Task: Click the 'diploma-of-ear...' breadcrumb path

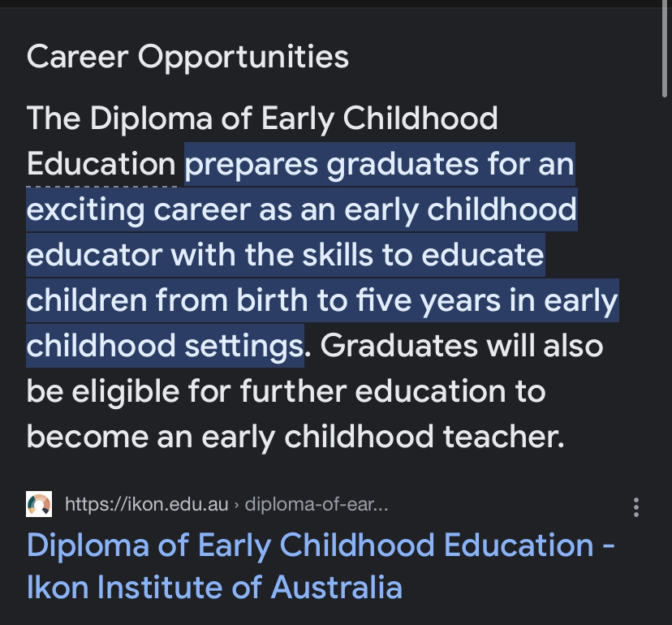Action: pyautogui.click(x=317, y=504)
